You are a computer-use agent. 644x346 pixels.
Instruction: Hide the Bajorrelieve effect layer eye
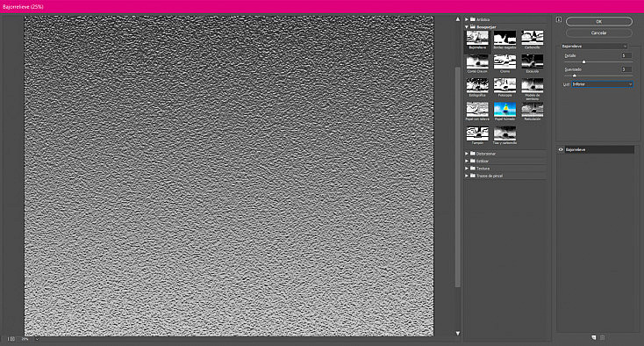click(561, 149)
